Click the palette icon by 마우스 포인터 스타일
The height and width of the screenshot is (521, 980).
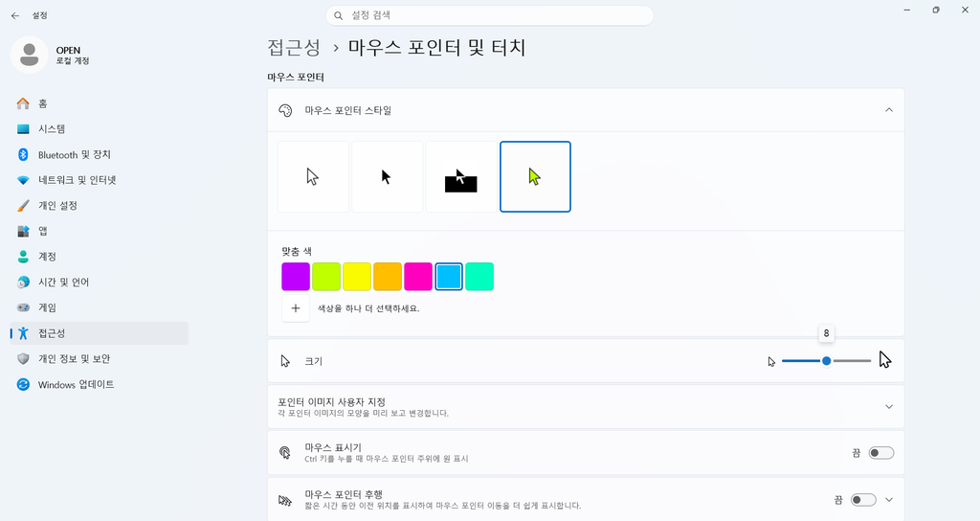pyautogui.click(x=285, y=111)
